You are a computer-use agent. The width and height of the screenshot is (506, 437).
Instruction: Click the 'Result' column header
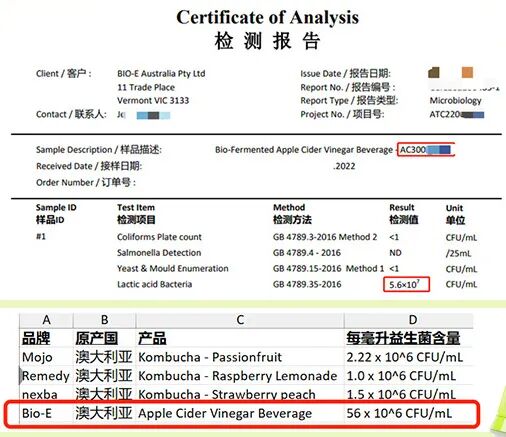click(402, 208)
